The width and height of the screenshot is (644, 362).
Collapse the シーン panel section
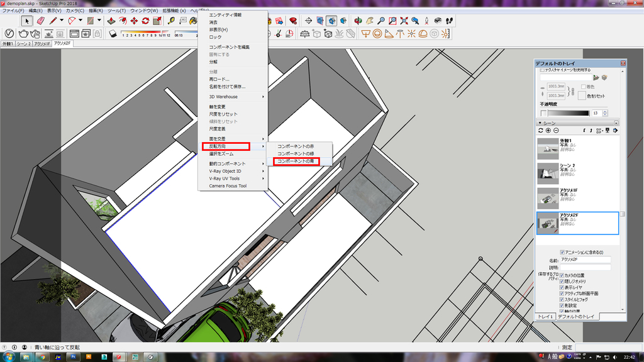point(540,123)
